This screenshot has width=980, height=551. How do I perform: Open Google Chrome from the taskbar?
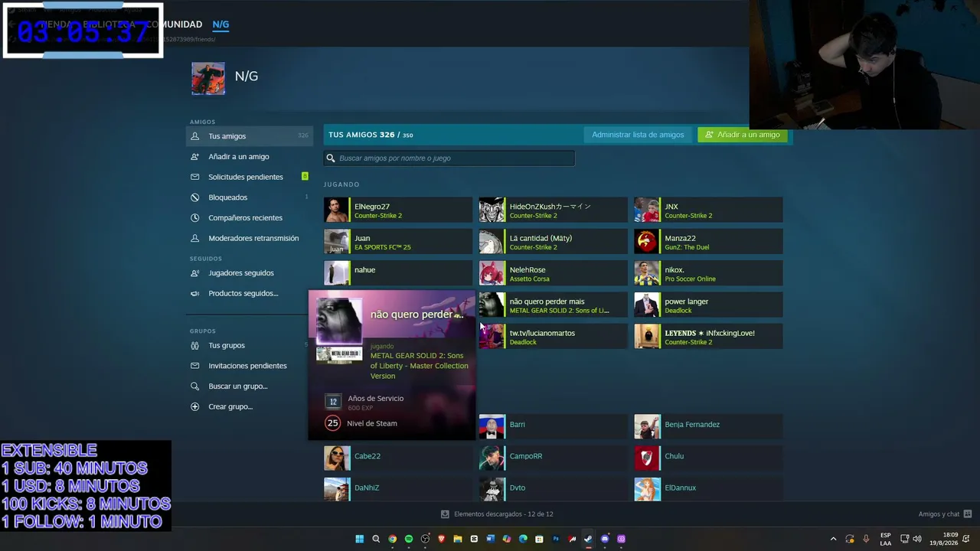[x=392, y=539]
